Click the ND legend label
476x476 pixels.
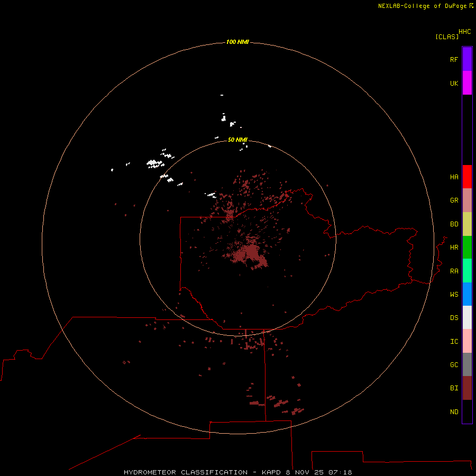pyautogui.click(x=454, y=412)
